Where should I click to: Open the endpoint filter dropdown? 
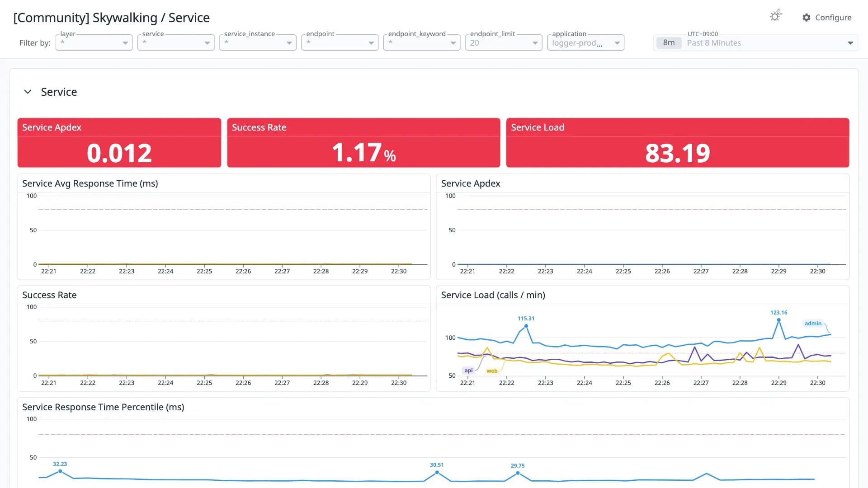tap(340, 43)
